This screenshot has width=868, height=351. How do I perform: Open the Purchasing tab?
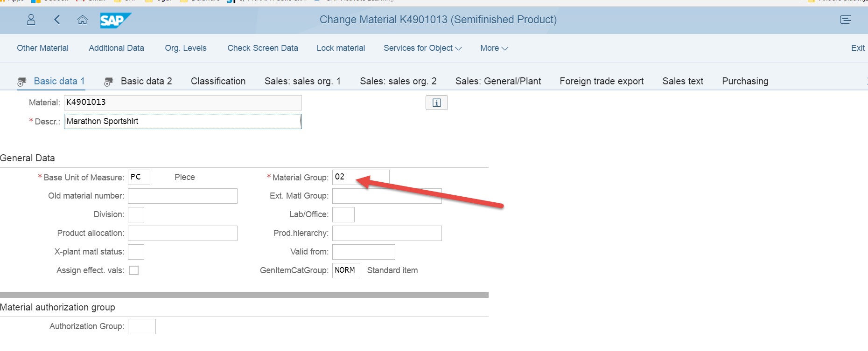745,81
